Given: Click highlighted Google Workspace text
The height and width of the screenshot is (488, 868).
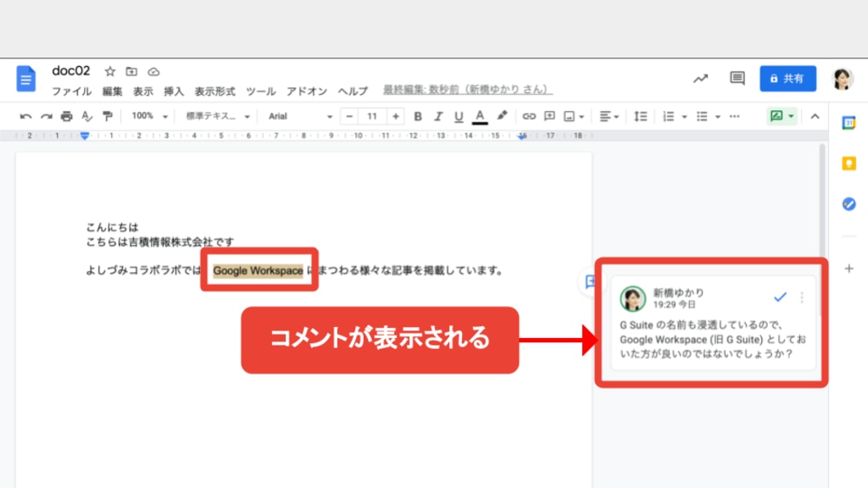Looking at the screenshot, I should coord(258,270).
